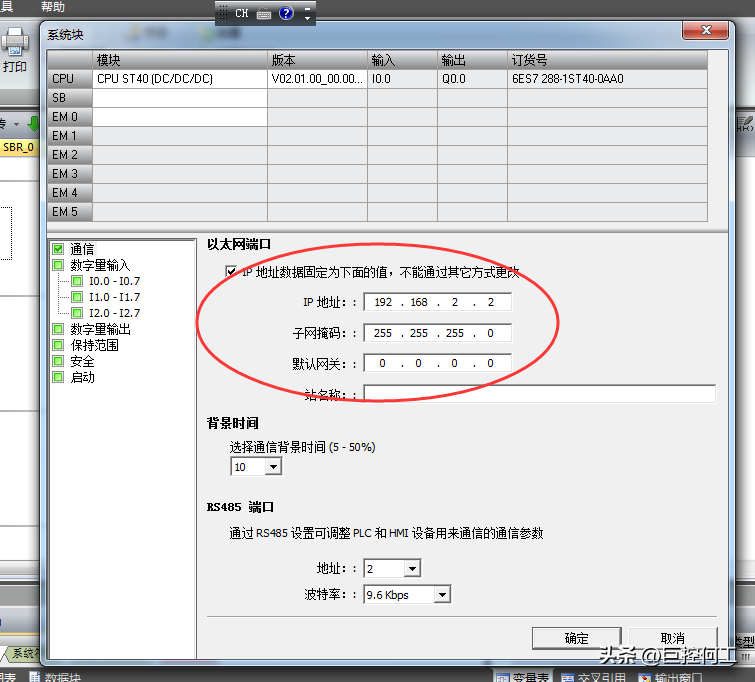
Task: Click the 确定 button
Action: click(576, 638)
